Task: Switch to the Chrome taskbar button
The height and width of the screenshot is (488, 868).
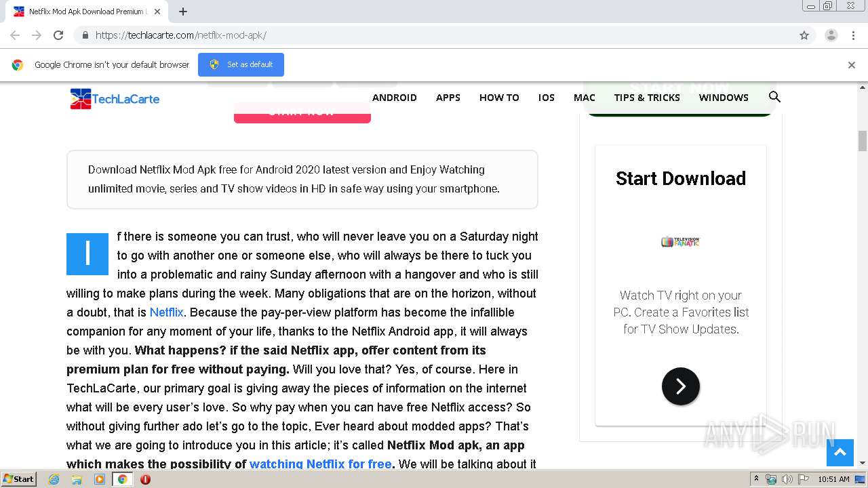Action: click(122, 479)
